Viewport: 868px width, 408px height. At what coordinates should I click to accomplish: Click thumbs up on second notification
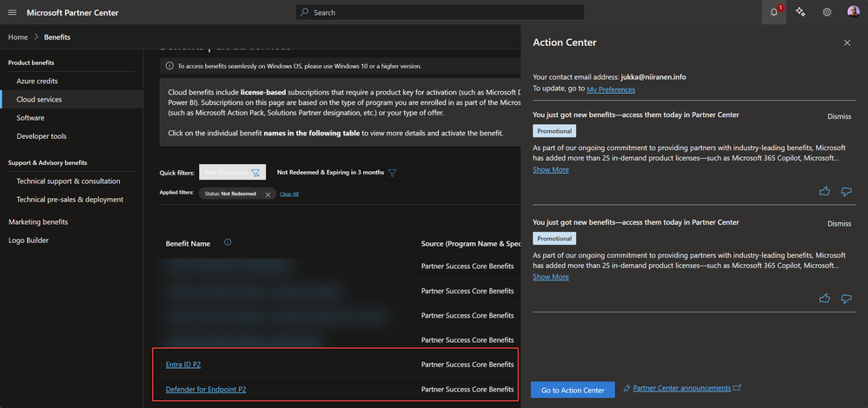pyautogui.click(x=825, y=299)
